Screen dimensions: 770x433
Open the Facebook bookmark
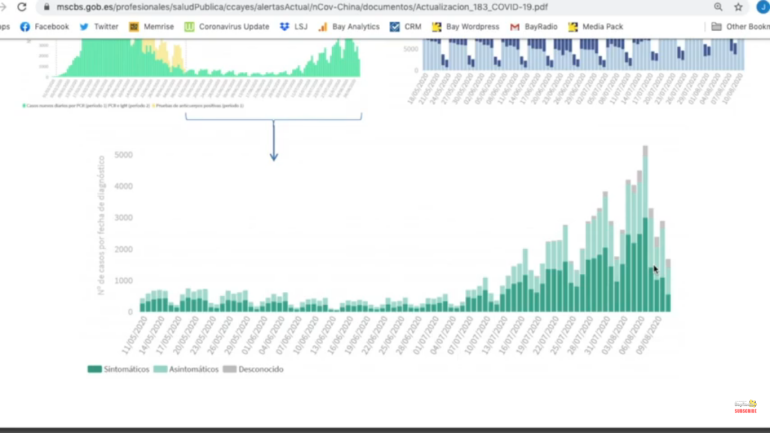pos(45,27)
